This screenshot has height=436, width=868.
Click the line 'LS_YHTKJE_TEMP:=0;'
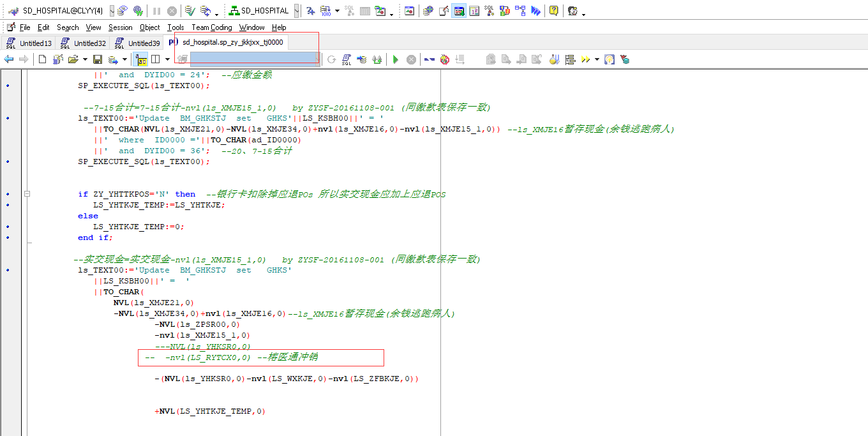[x=138, y=226]
